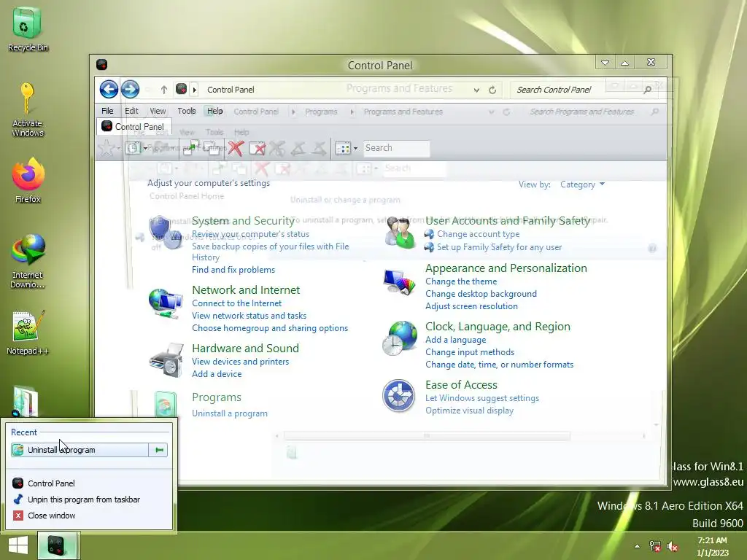Open the Help menu
The image size is (747, 560).
[215, 111]
